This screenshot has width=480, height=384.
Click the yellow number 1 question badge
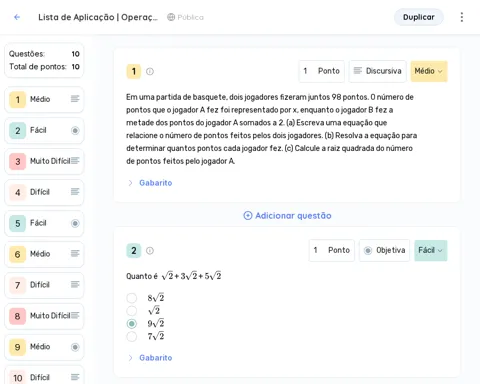click(134, 71)
